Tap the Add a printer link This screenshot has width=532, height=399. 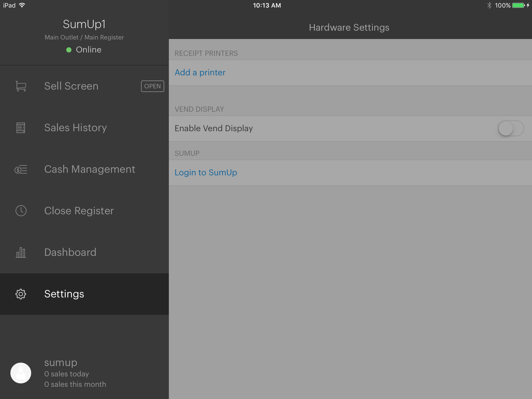point(200,72)
